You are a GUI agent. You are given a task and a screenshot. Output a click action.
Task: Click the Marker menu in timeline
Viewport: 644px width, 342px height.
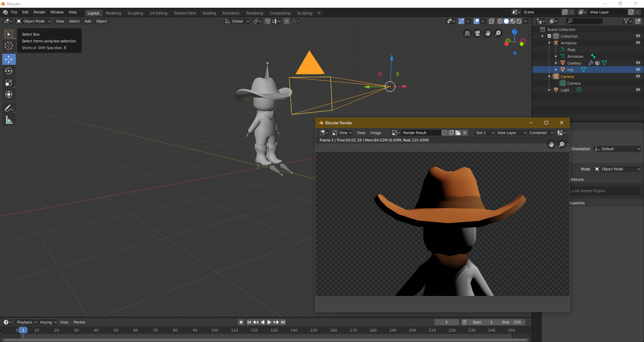coord(79,322)
